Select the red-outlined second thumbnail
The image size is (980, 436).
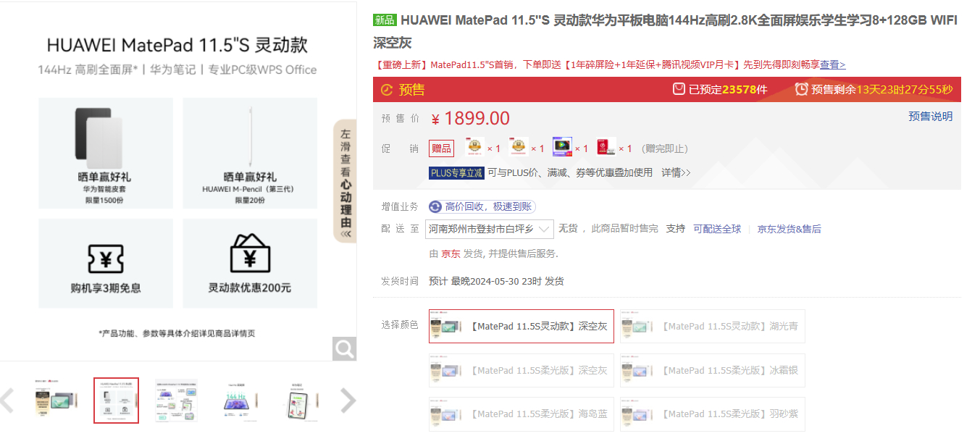coord(116,401)
